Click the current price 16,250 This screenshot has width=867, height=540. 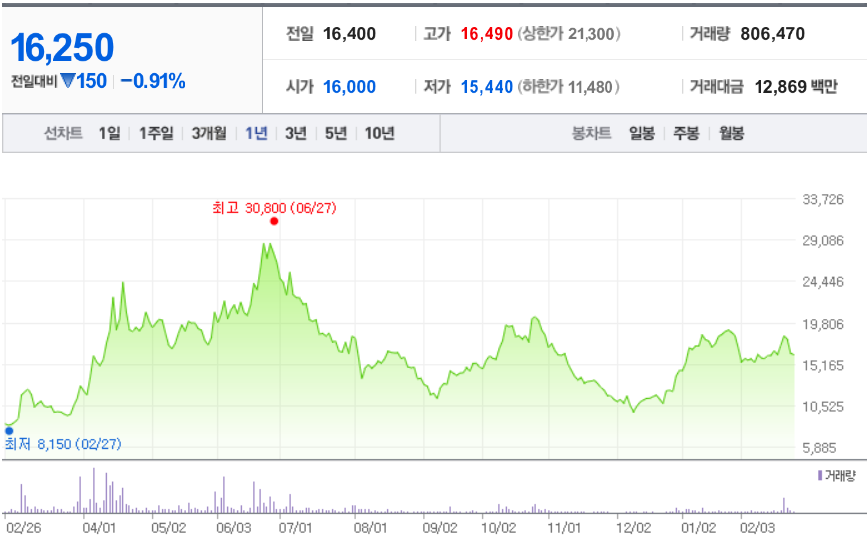tap(62, 48)
